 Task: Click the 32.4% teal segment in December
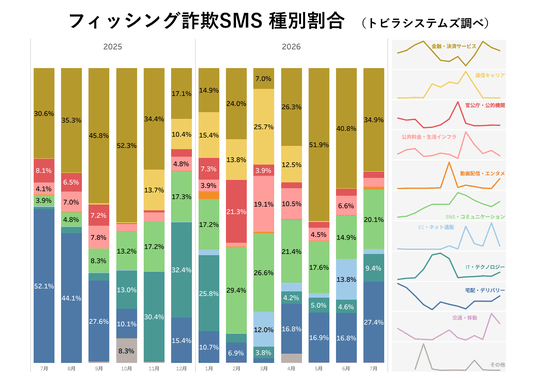pyautogui.click(x=182, y=270)
